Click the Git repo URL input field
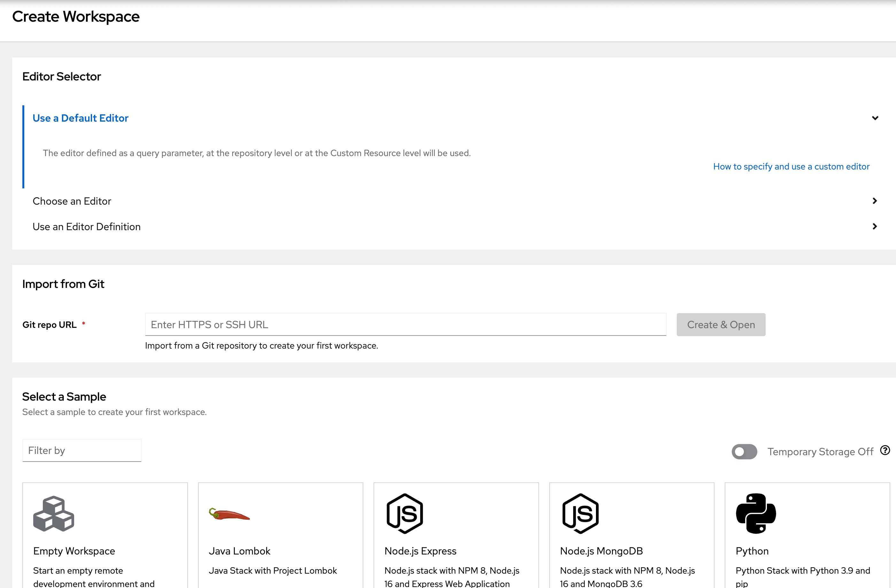The height and width of the screenshot is (588, 896). click(406, 324)
